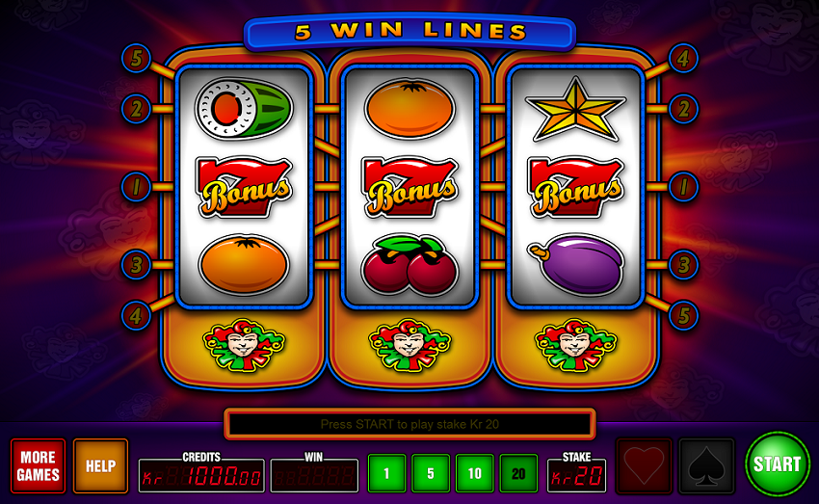The image size is (819, 504).
Task: Select stake value 1
Action: (386, 473)
